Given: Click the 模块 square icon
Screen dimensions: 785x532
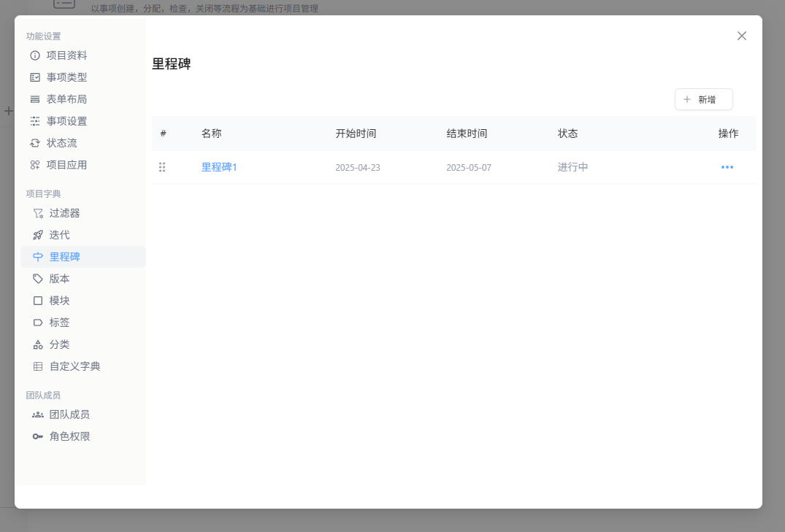Looking at the screenshot, I should tap(38, 301).
